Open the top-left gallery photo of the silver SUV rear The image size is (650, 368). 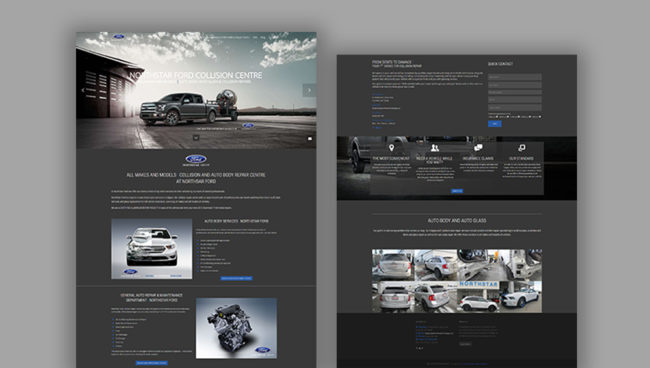click(x=393, y=265)
